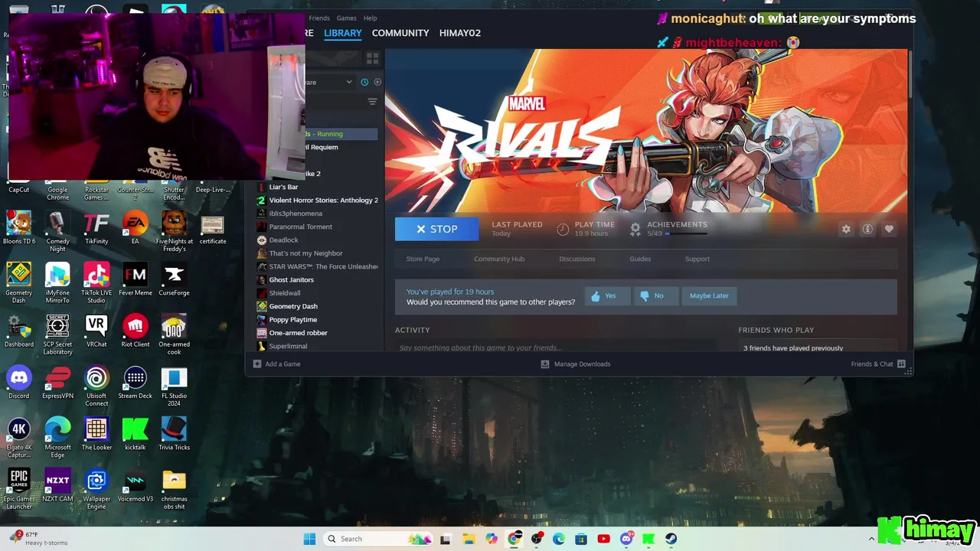The image size is (980, 551).
Task: Select Deadlock in library list
Action: (x=278, y=240)
